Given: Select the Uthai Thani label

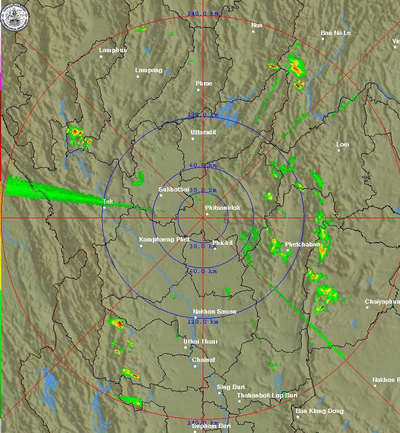Looking at the screenshot, I should coord(200,341).
